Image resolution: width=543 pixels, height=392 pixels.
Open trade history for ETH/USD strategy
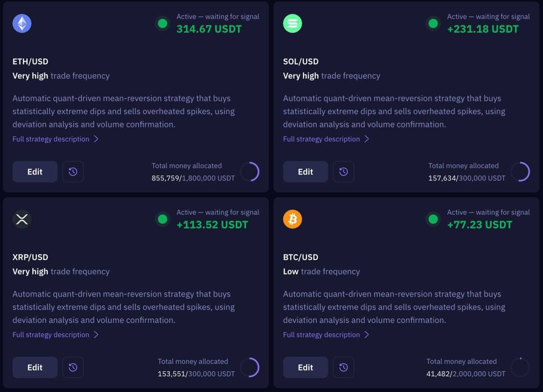coord(73,172)
